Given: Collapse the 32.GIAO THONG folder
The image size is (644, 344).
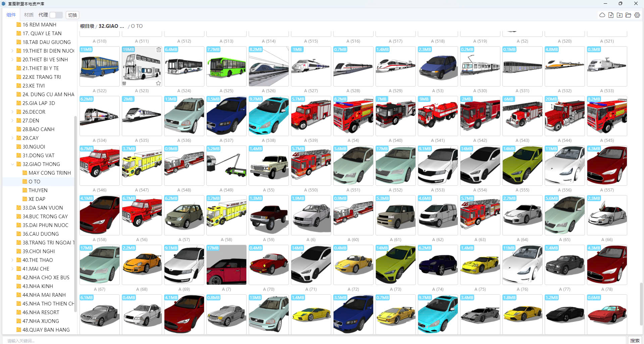Looking at the screenshot, I should point(12,164).
